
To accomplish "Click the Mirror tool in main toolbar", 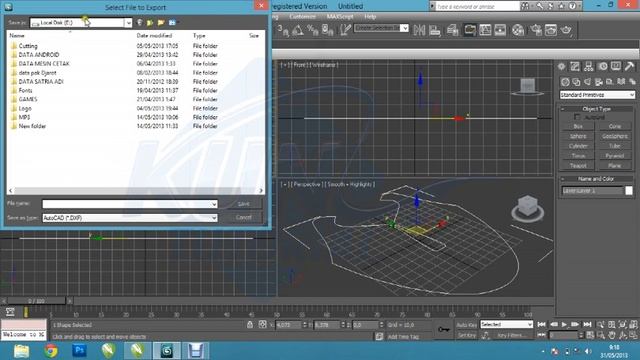I will tap(419, 30).
